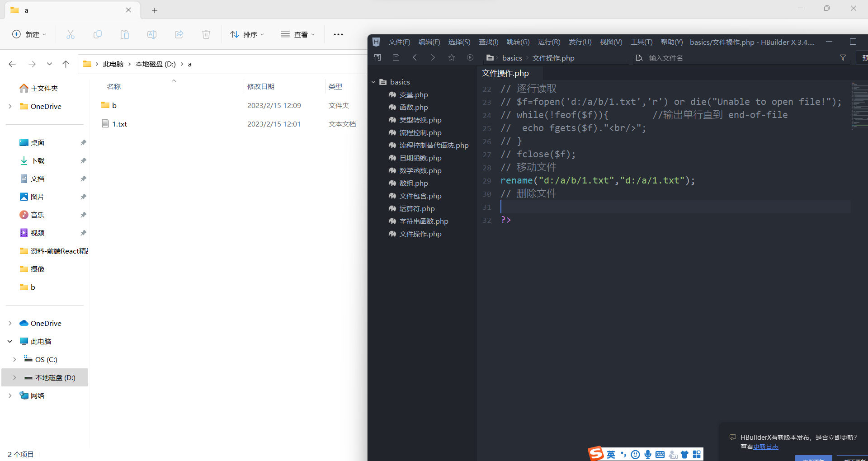
Task: Click the HBuilder X logo icon
Action: (376, 42)
